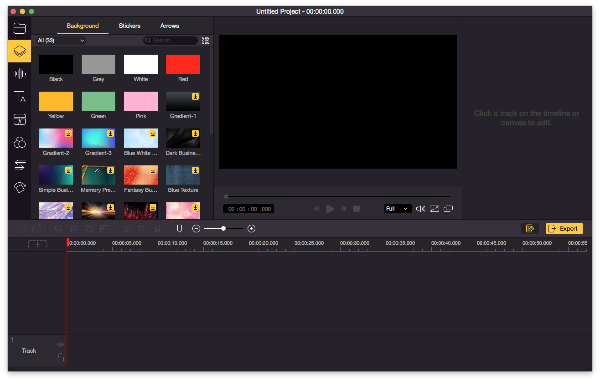The width and height of the screenshot is (600, 381).
Task: Switch to the Arrows tab
Action: click(170, 26)
